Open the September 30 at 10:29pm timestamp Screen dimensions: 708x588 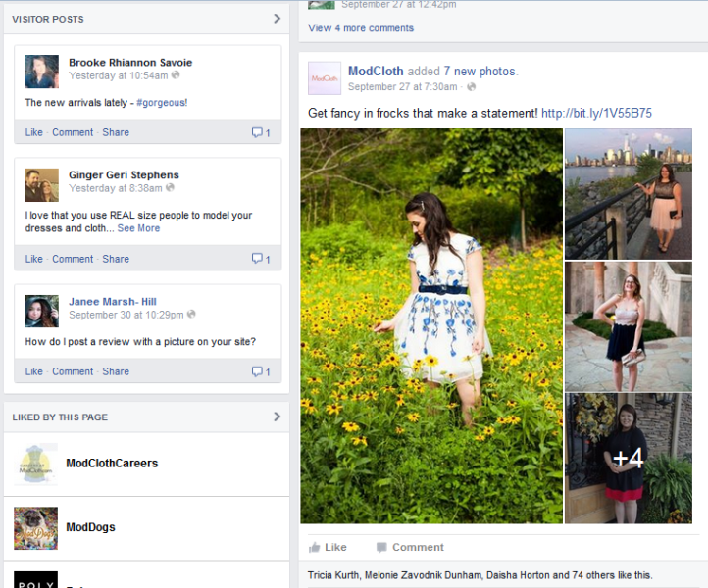pos(126,314)
